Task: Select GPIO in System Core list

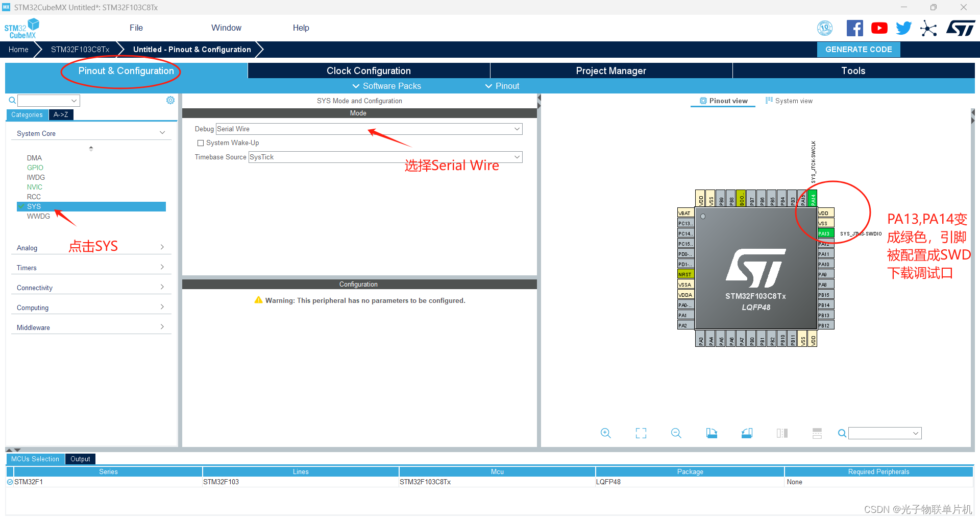Action: tap(35, 168)
